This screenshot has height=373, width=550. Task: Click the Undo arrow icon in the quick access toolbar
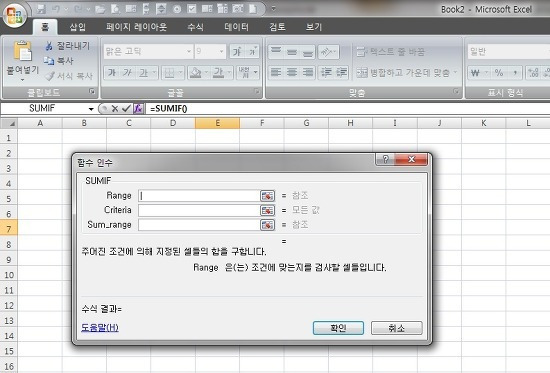click(56, 9)
